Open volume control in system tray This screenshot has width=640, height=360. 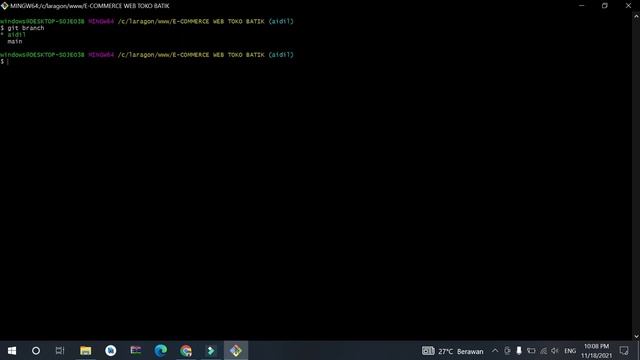(554, 351)
